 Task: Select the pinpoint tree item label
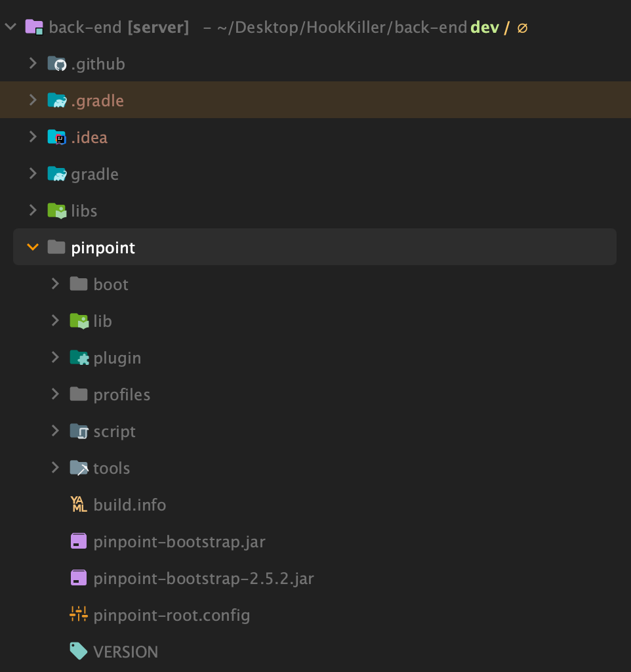pos(103,248)
